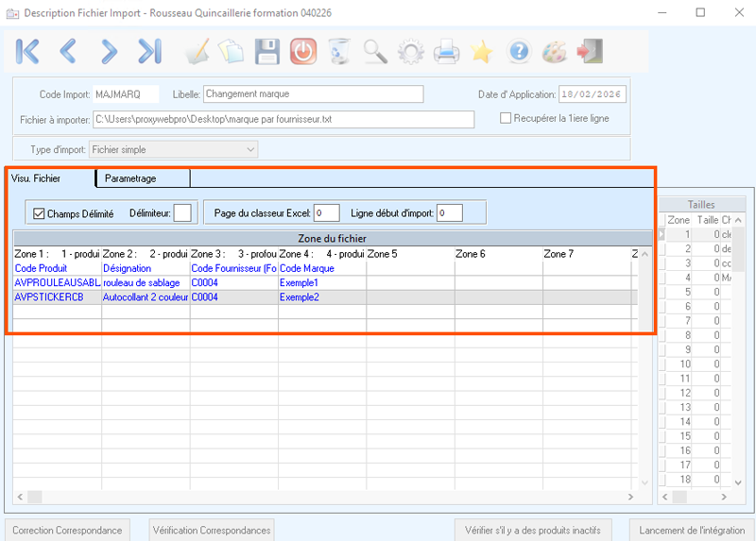Click up arrow of file grid vertical scrollbar
This screenshot has height=541, width=756.
644,254
